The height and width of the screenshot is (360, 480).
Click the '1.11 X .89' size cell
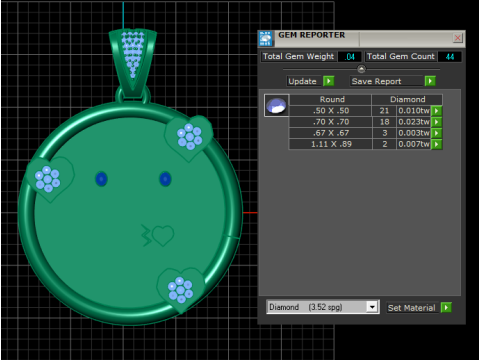(331, 144)
